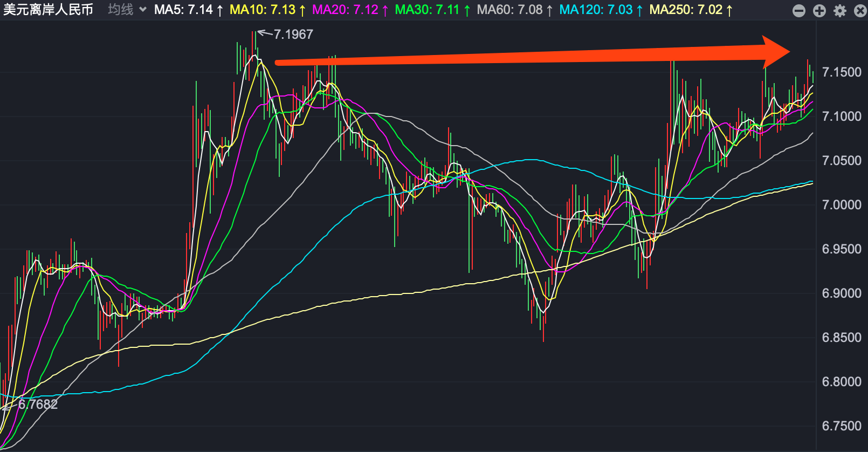
Task: Click the 7.1500 price axis label
Action: (x=842, y=72)
